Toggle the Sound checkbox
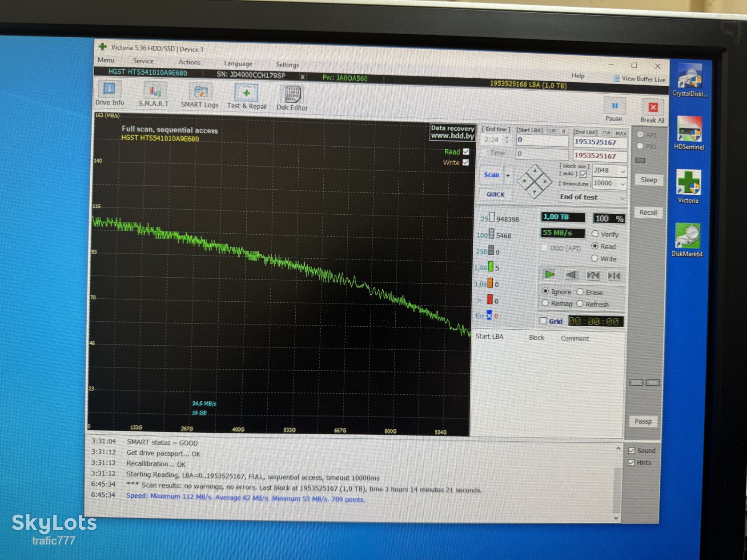 pos(631,450)
